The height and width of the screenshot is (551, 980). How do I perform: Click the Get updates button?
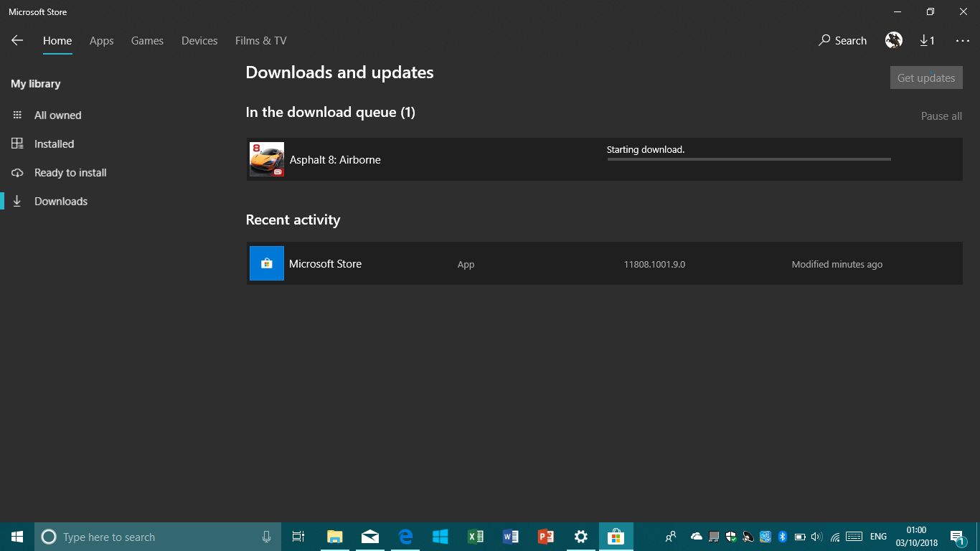click(926, 78)
